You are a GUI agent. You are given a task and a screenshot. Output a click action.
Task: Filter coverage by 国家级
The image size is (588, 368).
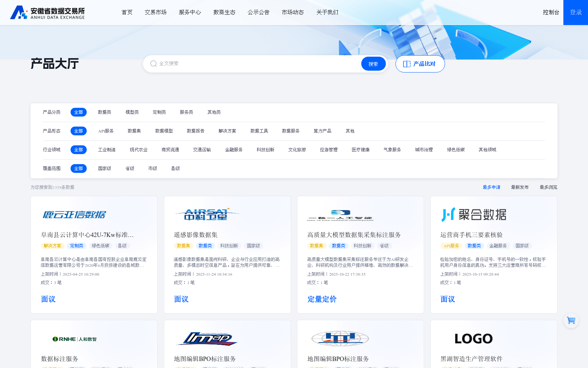[x=104, y=169]
